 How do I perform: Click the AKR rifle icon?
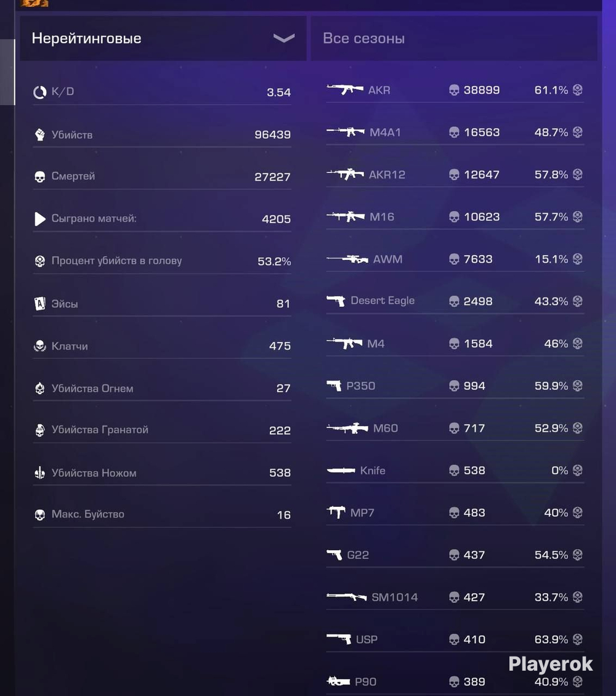(x=345, y=90)
